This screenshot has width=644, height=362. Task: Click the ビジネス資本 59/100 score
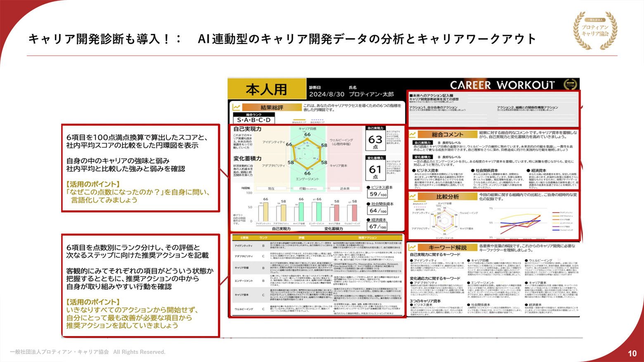tap(378, 194)
